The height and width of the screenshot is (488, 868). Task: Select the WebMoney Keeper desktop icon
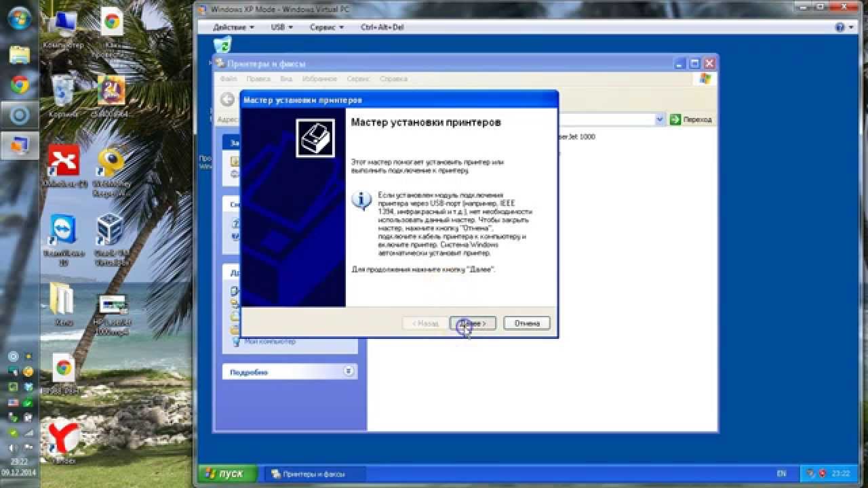[111, 171]
